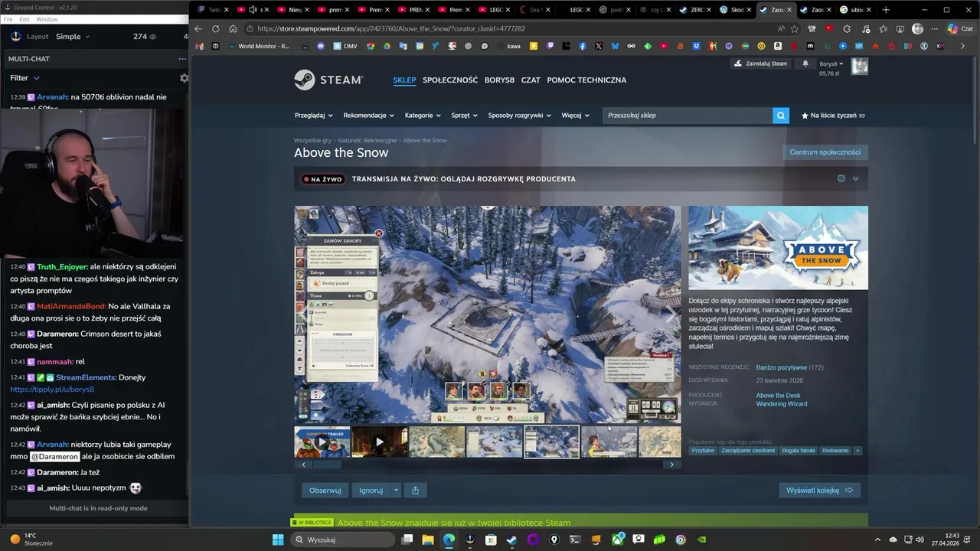The image size is (980, 551).
Task: Open the CZAT menu item
Action: coord(531,80)
